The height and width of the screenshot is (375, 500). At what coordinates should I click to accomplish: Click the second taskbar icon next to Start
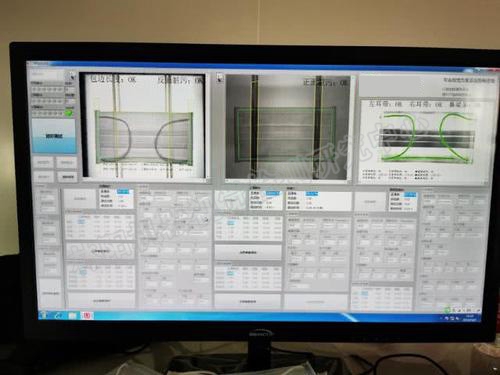point(58,315)
